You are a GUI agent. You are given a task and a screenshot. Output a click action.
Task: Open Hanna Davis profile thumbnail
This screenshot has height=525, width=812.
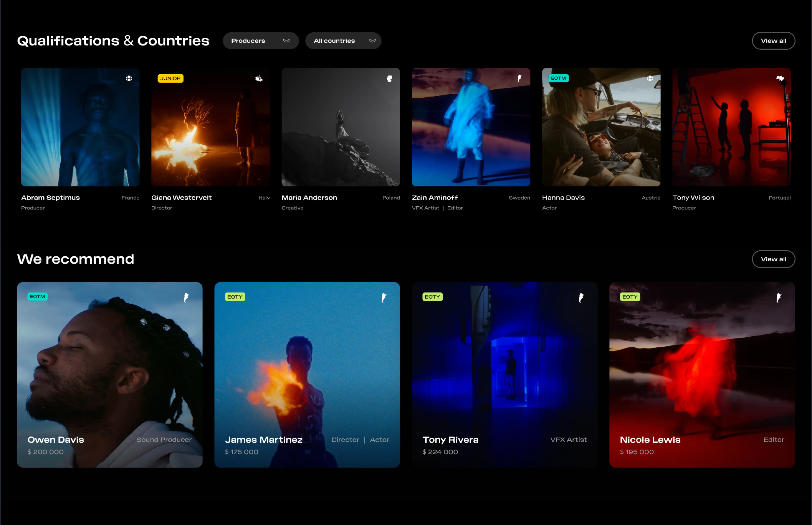601,127
